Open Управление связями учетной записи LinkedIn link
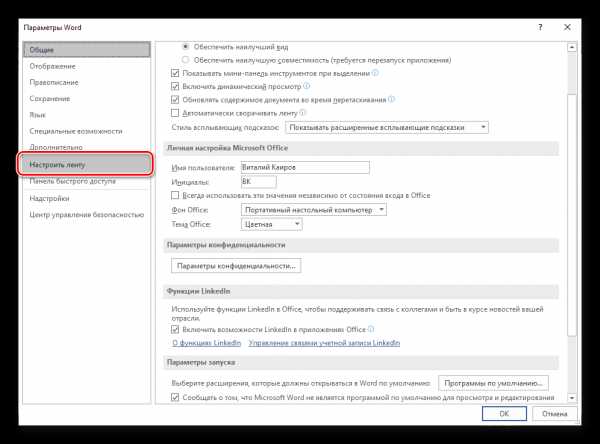The height and width of the screenshot is (444, 600). click(x=324, y=343)
